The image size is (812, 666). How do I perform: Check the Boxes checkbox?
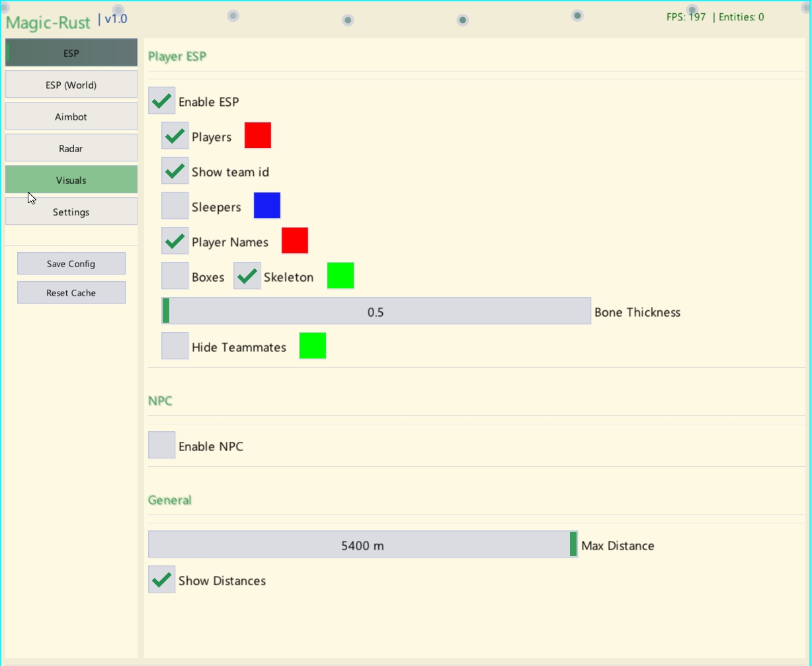[x=175, y=276]
